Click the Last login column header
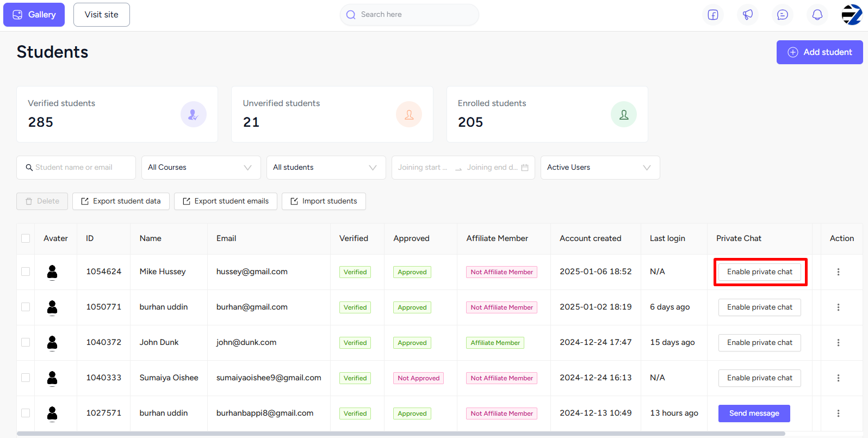The image size is (868, 438). [667, 238]
